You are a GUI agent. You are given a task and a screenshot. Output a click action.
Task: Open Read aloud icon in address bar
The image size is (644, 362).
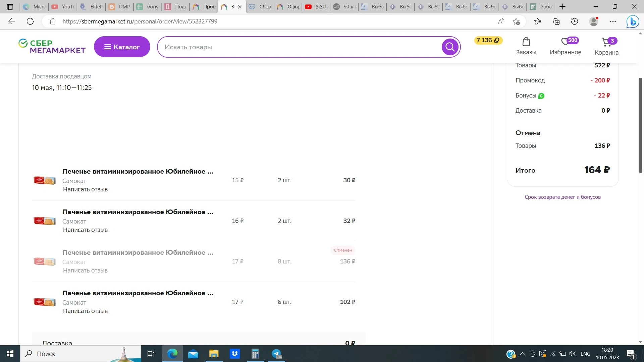501,21
